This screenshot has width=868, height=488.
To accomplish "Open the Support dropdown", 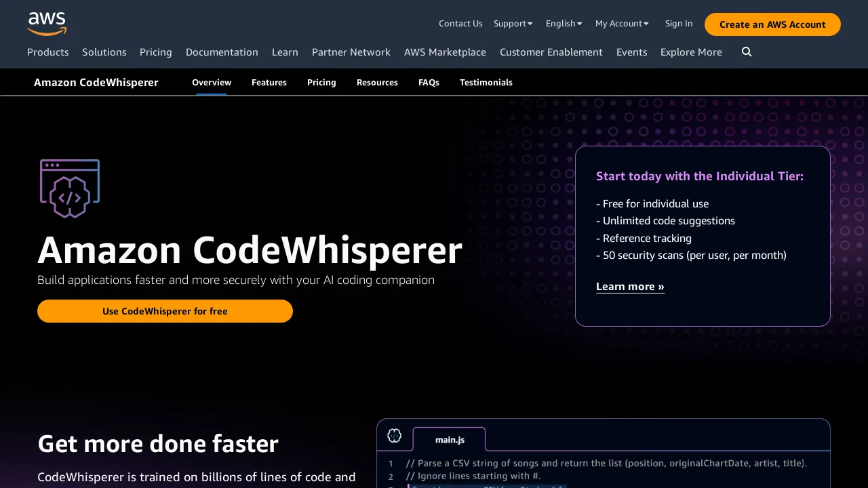I will click(x=513, y=23).
